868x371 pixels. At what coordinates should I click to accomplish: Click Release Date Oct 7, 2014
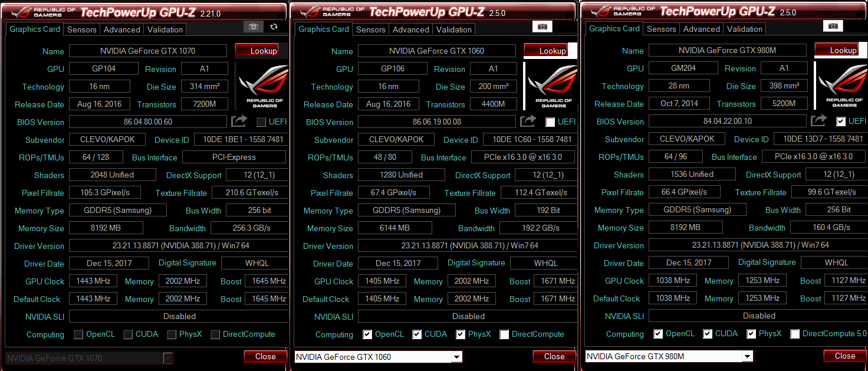click(679, 103)
